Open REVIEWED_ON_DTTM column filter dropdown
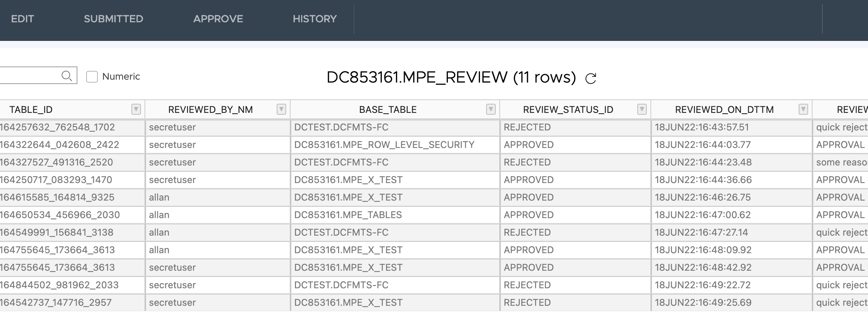 click(x=803, y=109)
